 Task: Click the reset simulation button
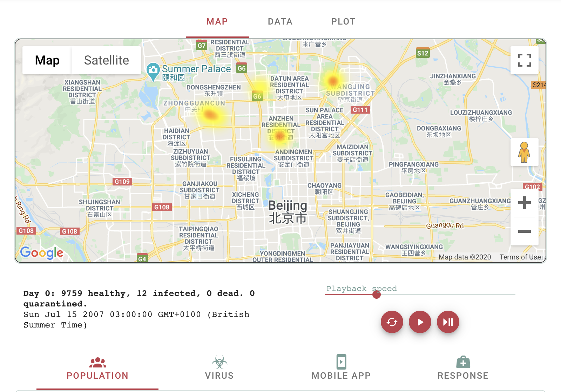[392, 322]
